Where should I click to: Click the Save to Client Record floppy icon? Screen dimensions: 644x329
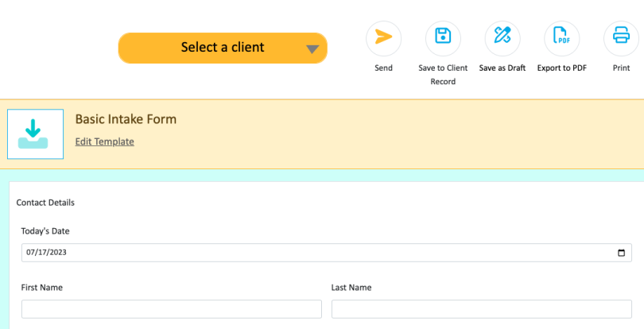(x=443, y=37)
